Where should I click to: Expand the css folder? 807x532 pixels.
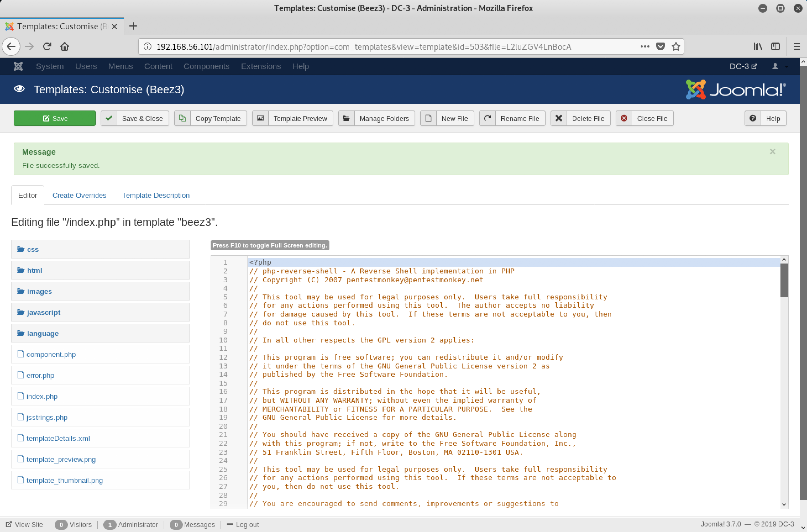tap(100, 249)
